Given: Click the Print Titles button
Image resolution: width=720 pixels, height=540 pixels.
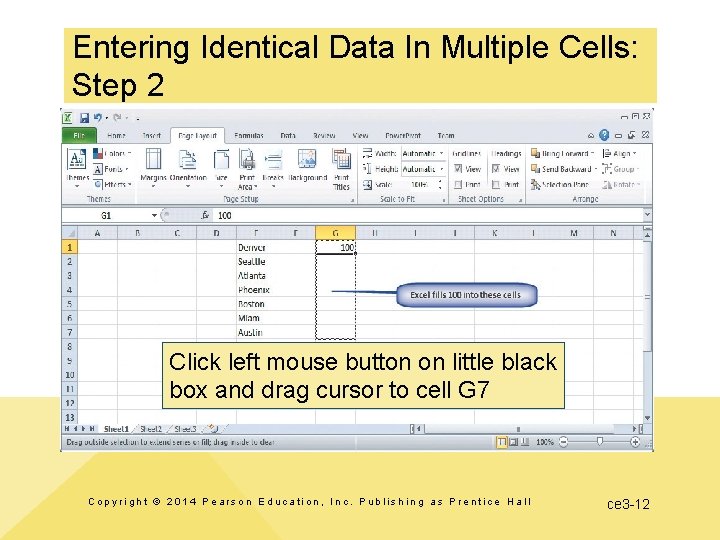Looking at the screenshot, I should 342,169.
